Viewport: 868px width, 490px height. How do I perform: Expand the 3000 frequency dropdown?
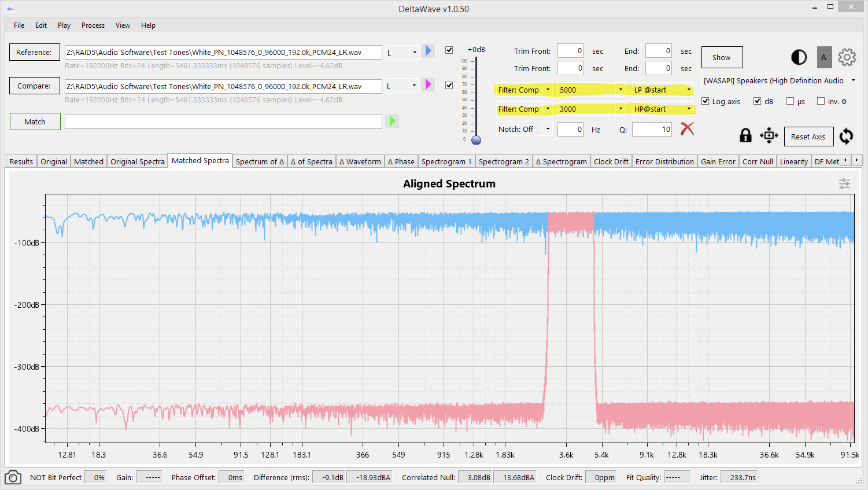(x=620, y=109)
